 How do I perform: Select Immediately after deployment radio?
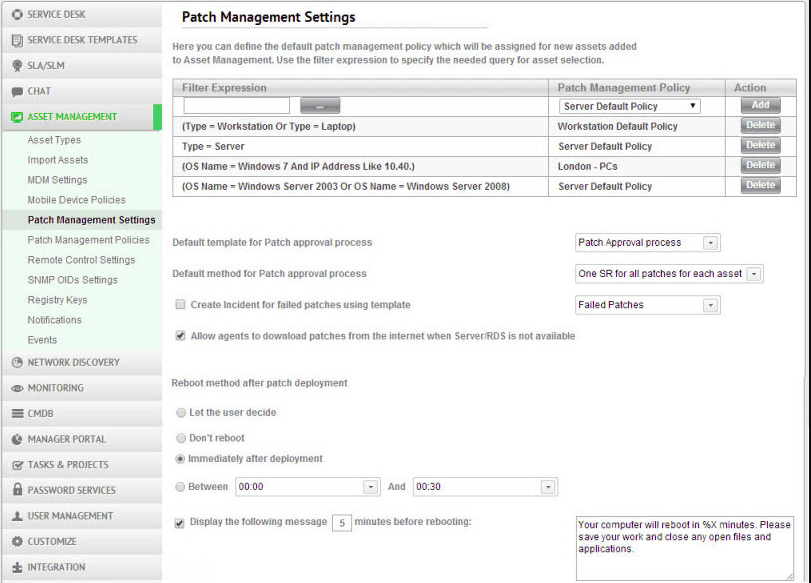[180, 459]
